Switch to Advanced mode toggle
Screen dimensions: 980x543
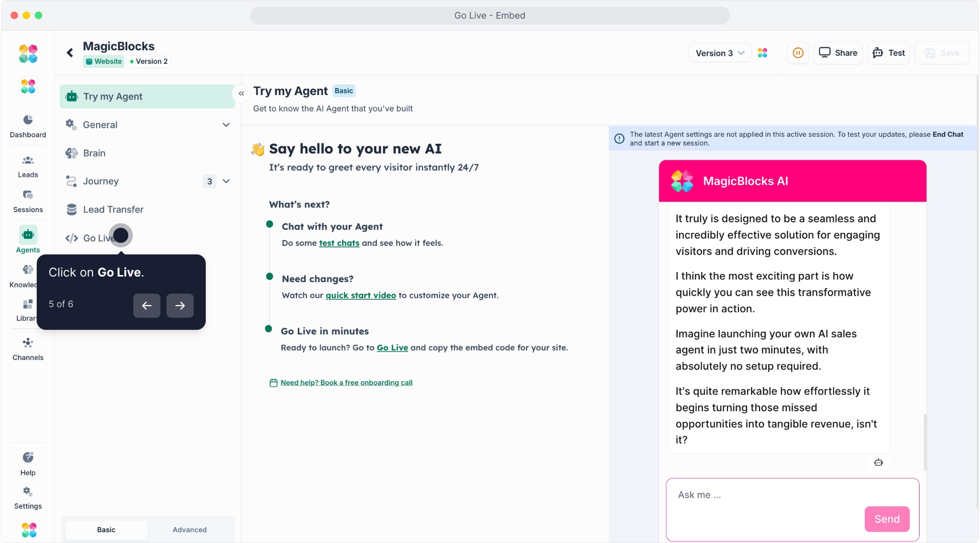(190, 530)
